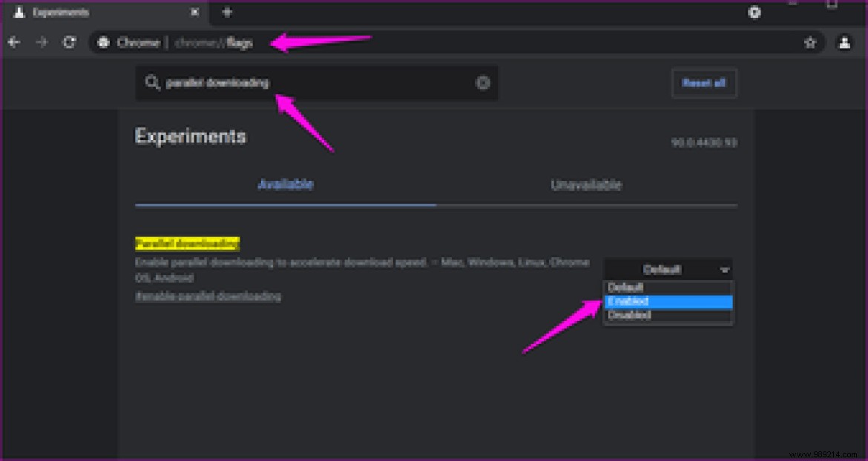Click the back navigation arrow

pos(13,42)
